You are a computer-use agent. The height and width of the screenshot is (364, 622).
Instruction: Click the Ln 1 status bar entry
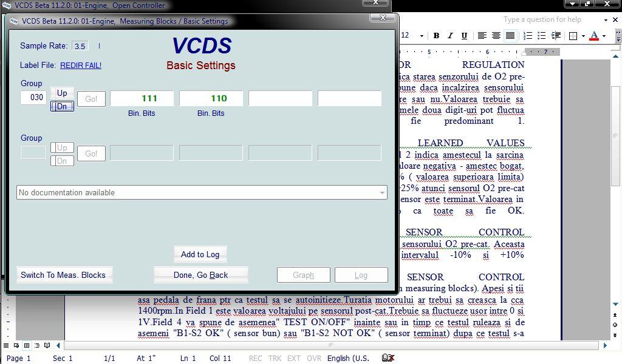tap(188, 358)
